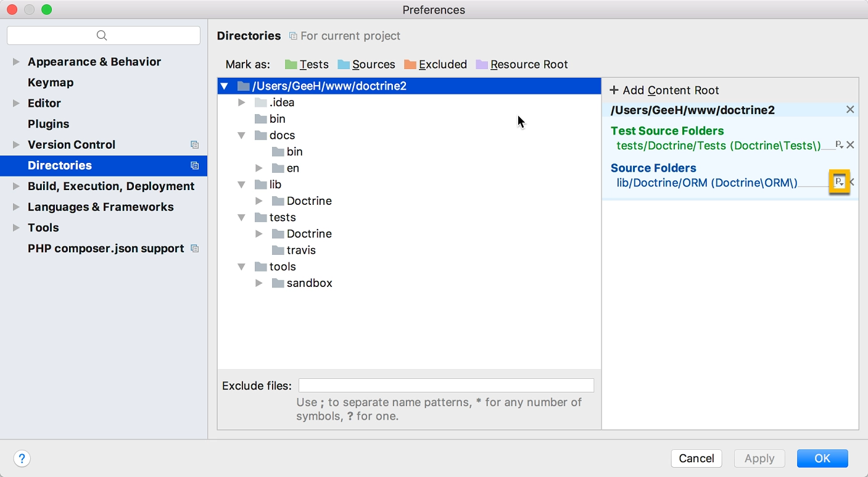Expand Build, Execution, Deployment settings
868x477 pixels.
[x=16, y=186]
